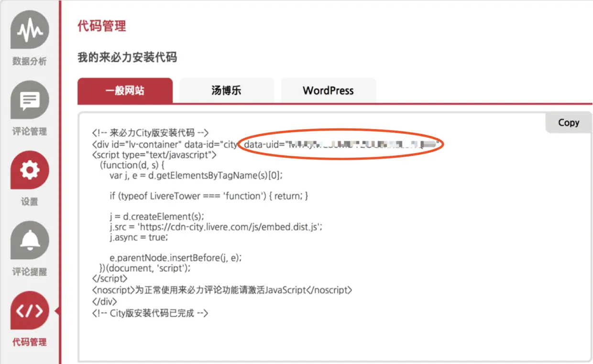Copy the install code with Copy button
The width and height of the screenshot is (593, 364).
coord(569,122)
